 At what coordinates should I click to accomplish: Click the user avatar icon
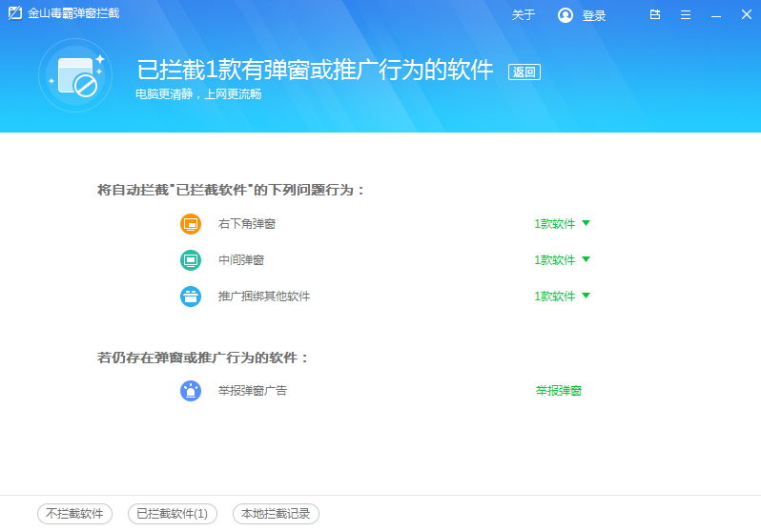566,15
